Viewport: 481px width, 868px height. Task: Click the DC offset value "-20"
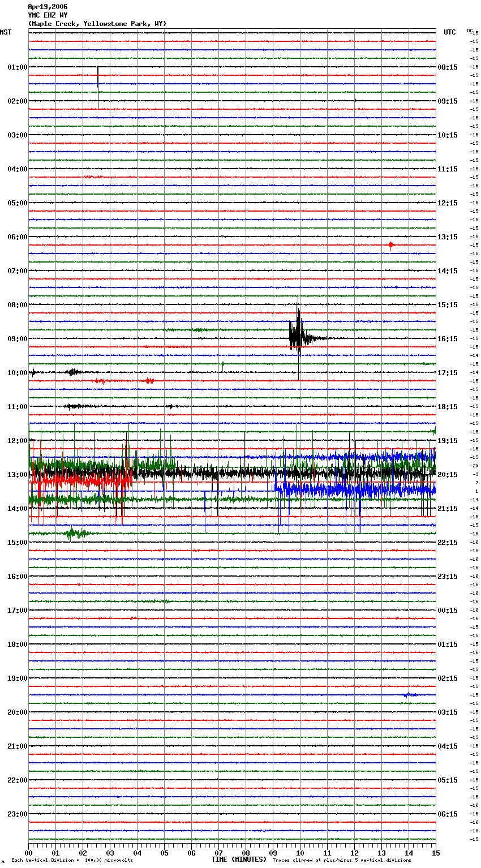click(x=474, y=466)
